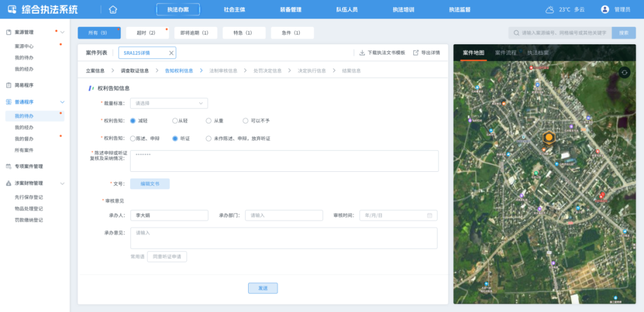Viewport: 644px width, 312px height.
Task: Focus the 承办部门 input field
Action: pos(284,215)
